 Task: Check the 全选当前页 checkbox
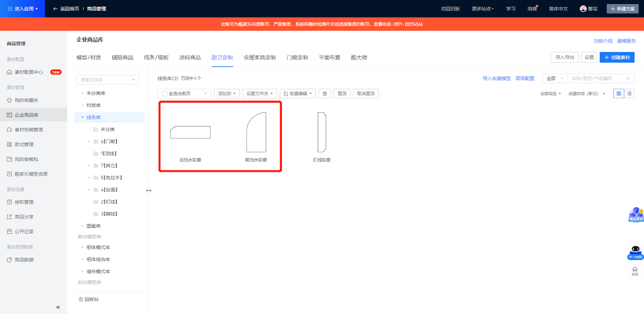pyautogui.click(x=165, y=94)
